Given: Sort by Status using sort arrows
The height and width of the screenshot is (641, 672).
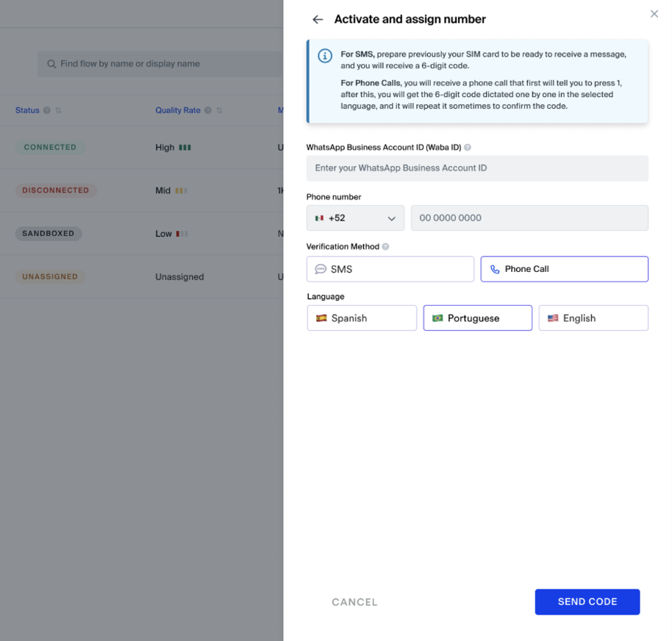Looking at the screenshot, I should click(58, 110).
